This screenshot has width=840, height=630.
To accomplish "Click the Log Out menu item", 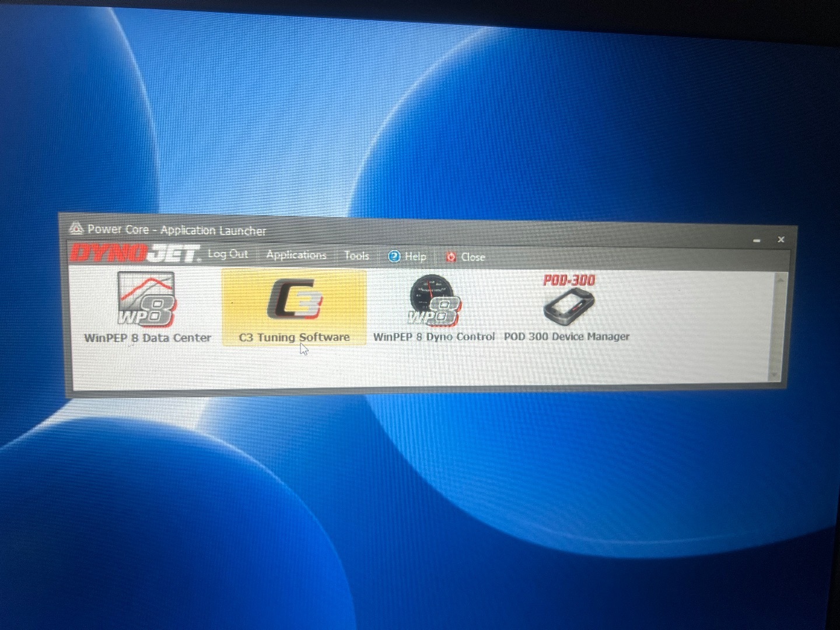I will tap(228, 254).
